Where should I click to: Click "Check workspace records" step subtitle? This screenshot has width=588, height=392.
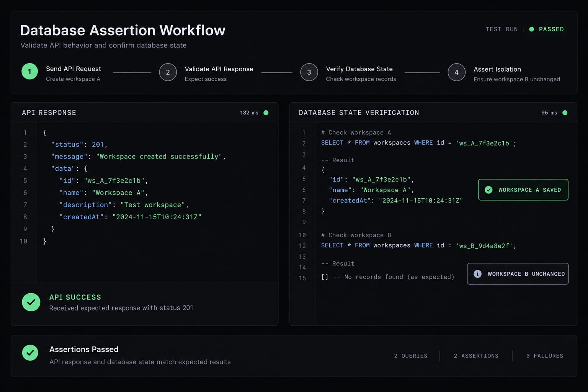(361, 79)
